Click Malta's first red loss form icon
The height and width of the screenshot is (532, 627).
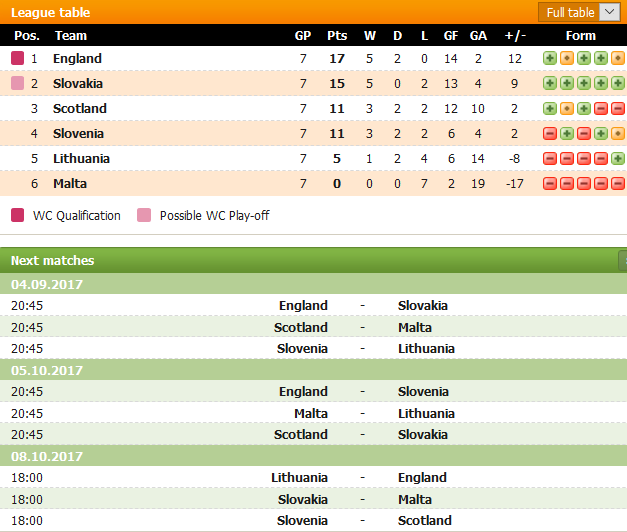click(x=550, y=183)
